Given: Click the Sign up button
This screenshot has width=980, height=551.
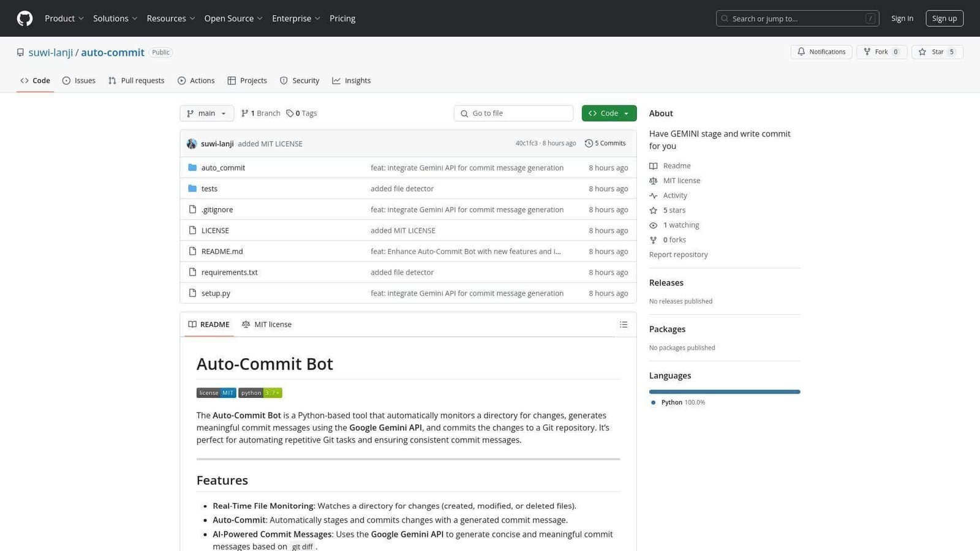Looking at the screenshot, I should 944,18.
